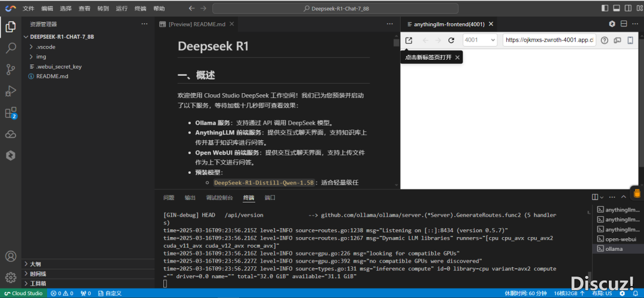Open more actions in the preview editor group
This screenshot has width=644, height=298.
[x=635, y=24]
